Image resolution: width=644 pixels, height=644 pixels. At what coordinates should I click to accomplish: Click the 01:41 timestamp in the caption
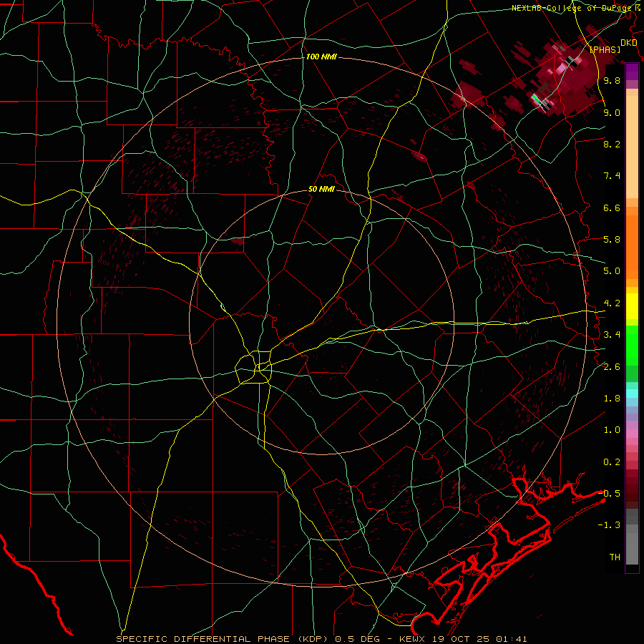click(x=512, y=639)
